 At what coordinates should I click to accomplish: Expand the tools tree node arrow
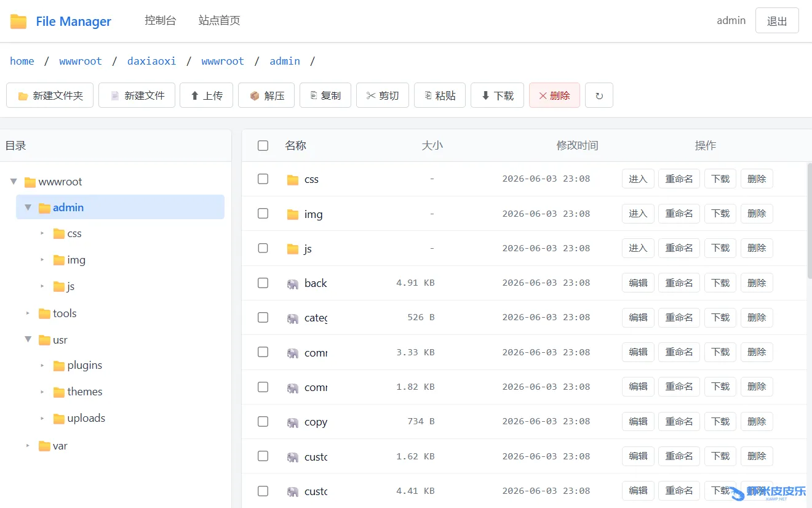pyautogui.click(x=28, y=313)
